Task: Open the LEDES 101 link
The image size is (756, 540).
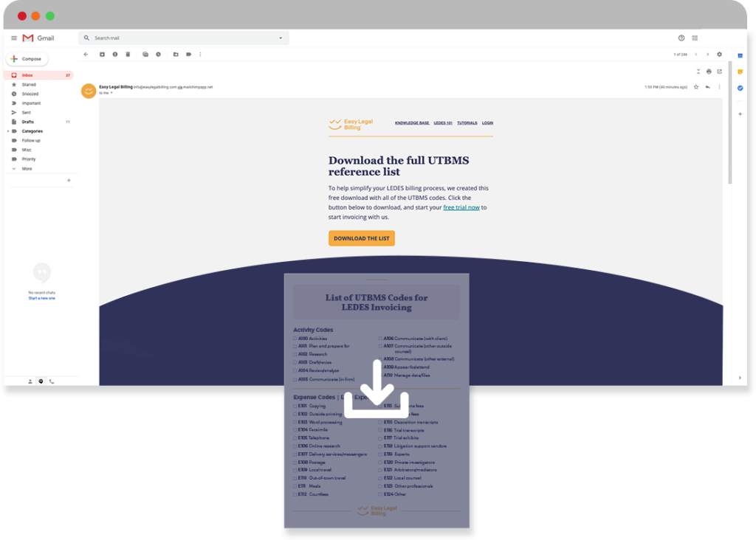Action: pos(443,123)
